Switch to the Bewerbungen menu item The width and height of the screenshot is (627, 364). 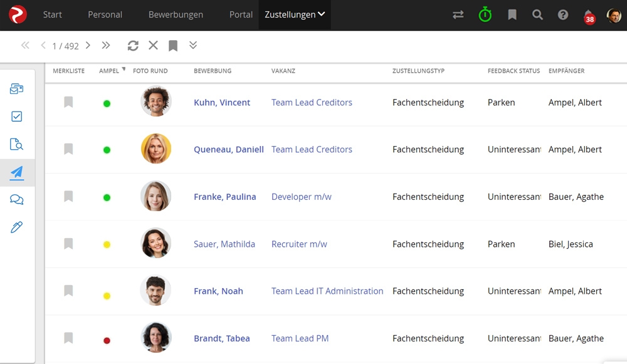[x=176, y=14]
